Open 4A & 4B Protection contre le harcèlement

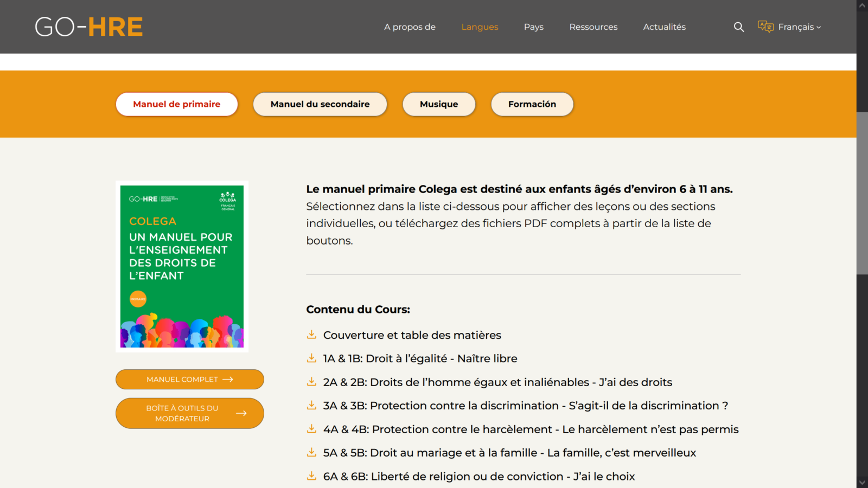pos(531,429)
